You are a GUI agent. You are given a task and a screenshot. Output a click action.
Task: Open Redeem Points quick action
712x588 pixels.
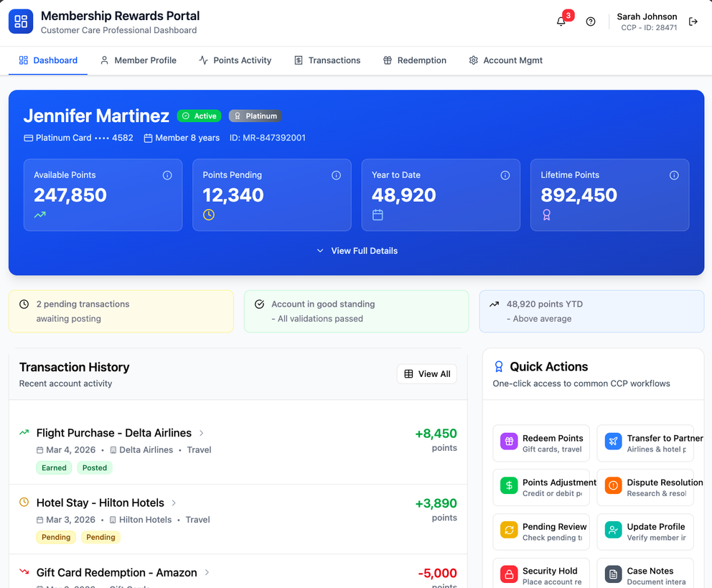pyautogui.click(x=541, y=443)
